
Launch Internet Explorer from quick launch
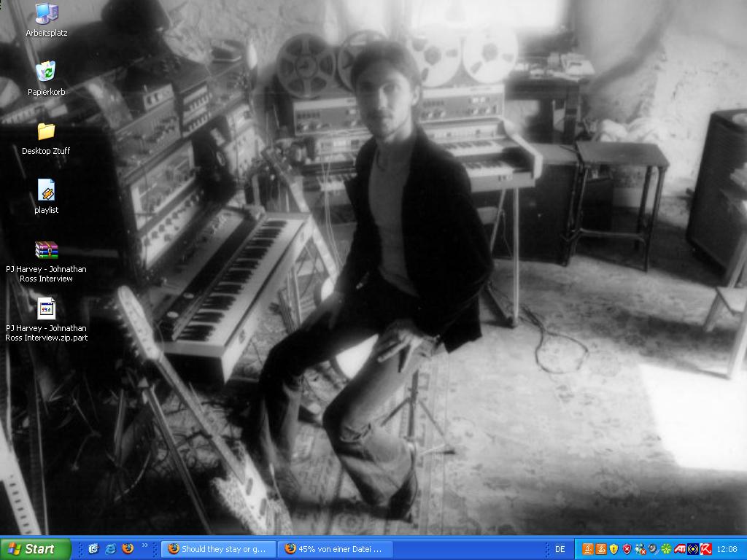click(x=111, y=549)
